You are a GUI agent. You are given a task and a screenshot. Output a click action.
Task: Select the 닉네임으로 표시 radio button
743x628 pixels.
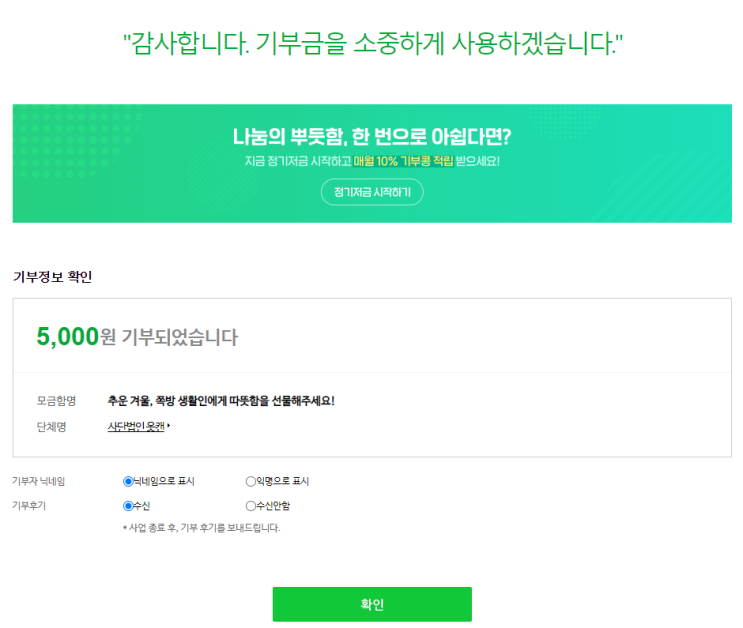click(x=128, y=481)
